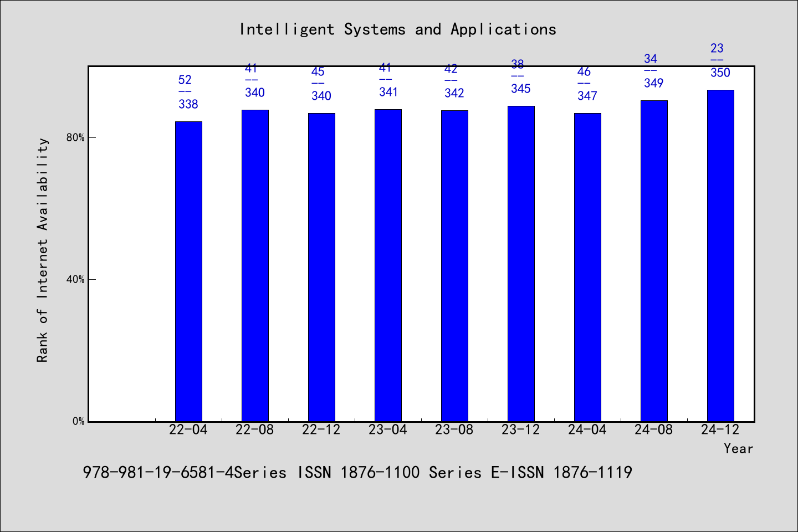Image resolution: width=798 pixels, height=532 pixels.
Task: Click the '40%' y-axis tick label
Action: click(x=75, y=279)
